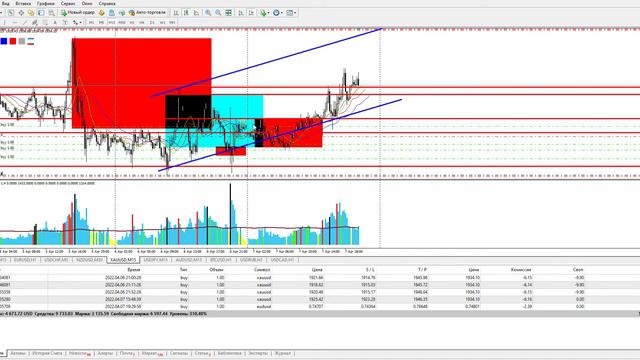Switch timeframe to W1
Screen dimensions: 640x360
(x=162, y=22)
